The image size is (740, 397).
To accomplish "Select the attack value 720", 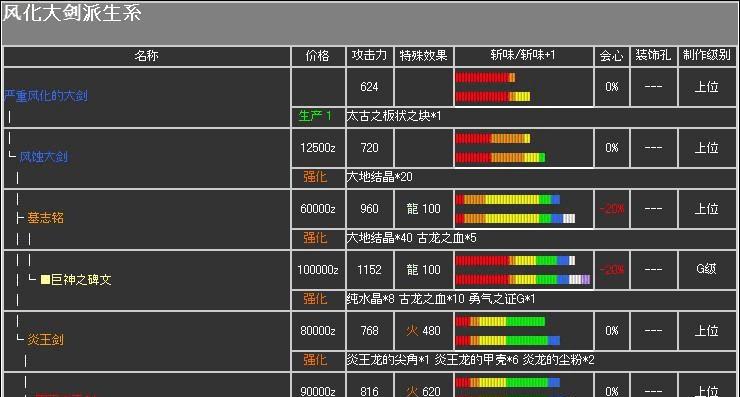I will click(369, 148).
